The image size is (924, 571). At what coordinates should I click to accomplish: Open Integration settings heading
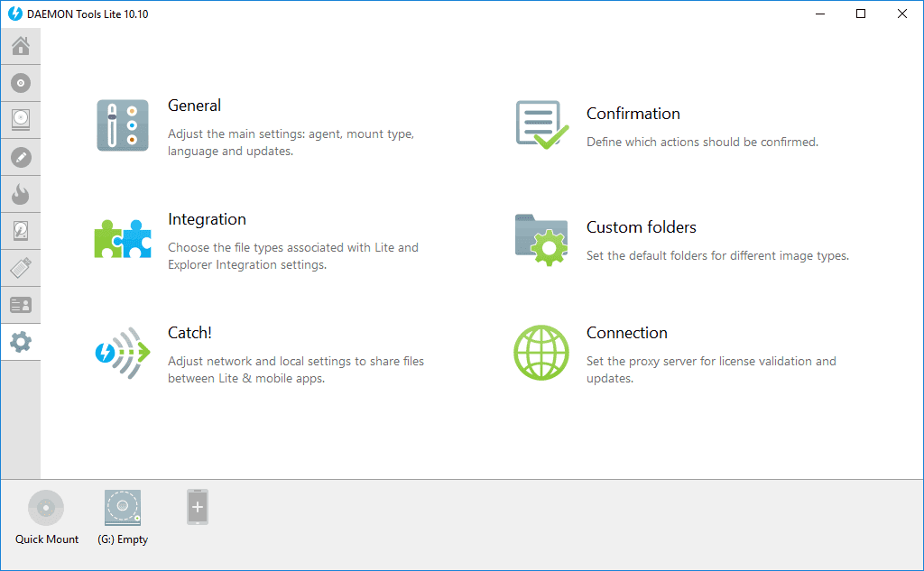pyautogui.click(x=207, y=219)
